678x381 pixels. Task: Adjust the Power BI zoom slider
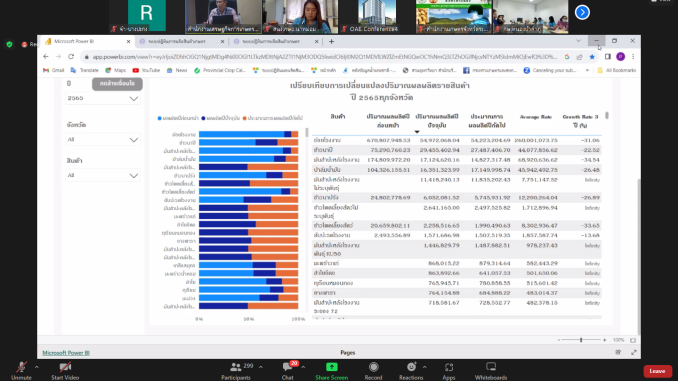[581, 340]
